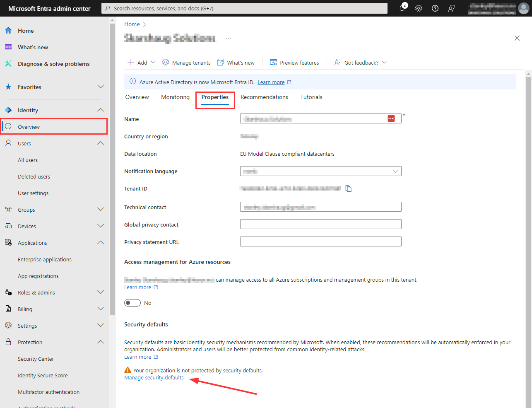Collapse the Applications section chevron
Image resolution: width=532 pixels, height=408 pixels.
[101, 242]
